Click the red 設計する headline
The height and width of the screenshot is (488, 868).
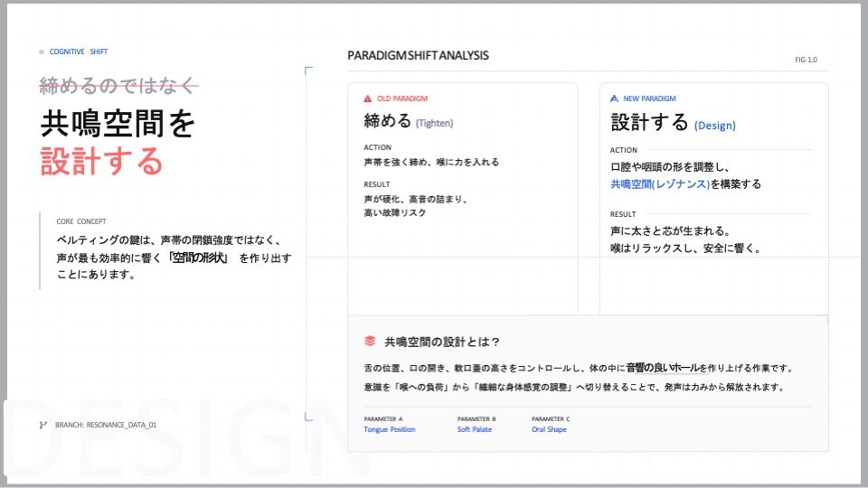click(101, 161)
